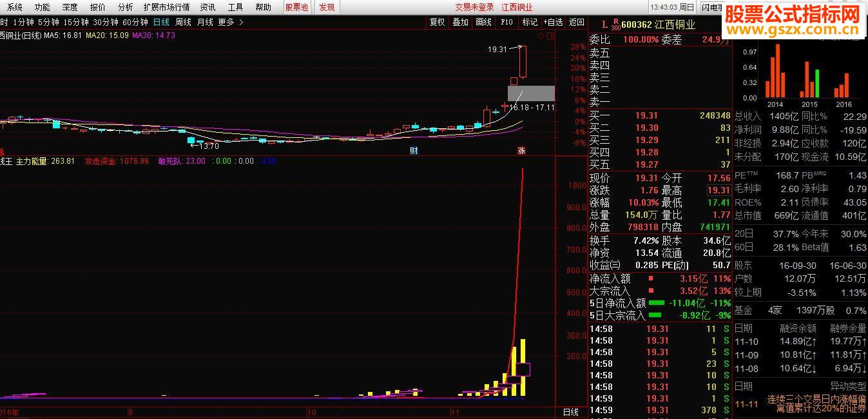Open the 扩展市场行情 menu
868x419 pixels.
click(x=167, y=7)
